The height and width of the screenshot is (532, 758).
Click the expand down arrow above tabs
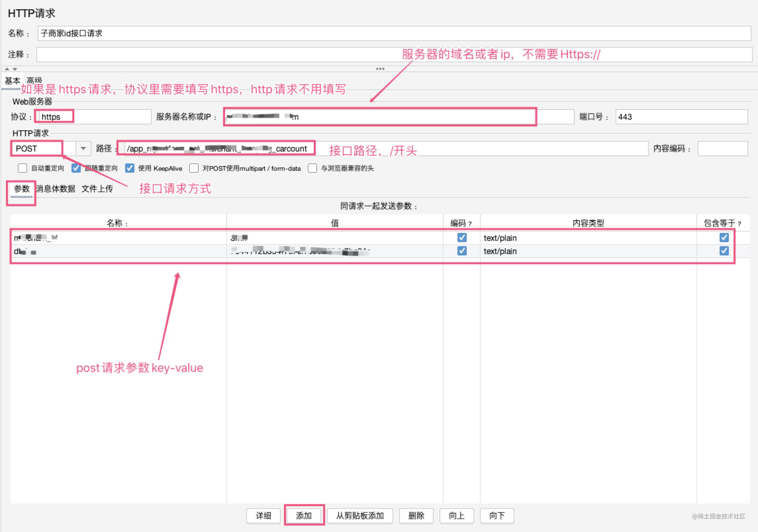coord(15,69)
